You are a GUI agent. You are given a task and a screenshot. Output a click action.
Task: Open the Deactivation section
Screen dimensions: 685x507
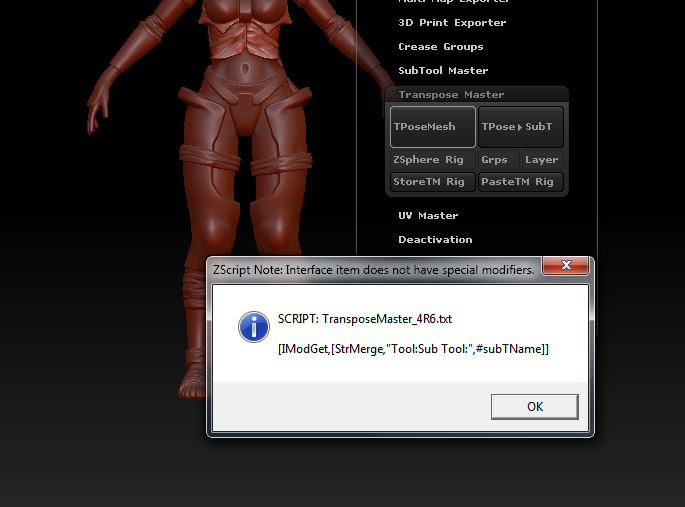pyautogui.click(x=435, y=240)
